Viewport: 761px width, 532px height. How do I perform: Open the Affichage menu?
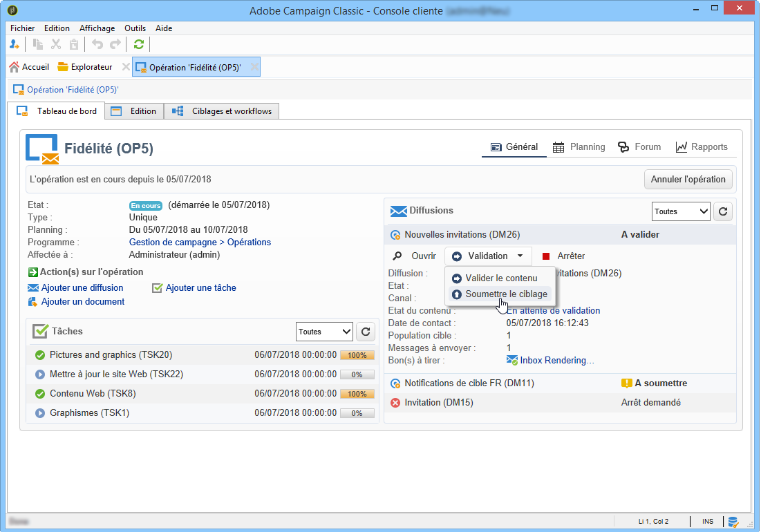[97, 28]
